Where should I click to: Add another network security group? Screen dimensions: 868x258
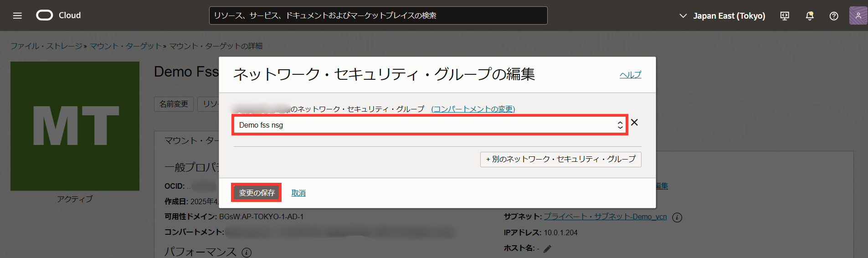tap(560, 159)
